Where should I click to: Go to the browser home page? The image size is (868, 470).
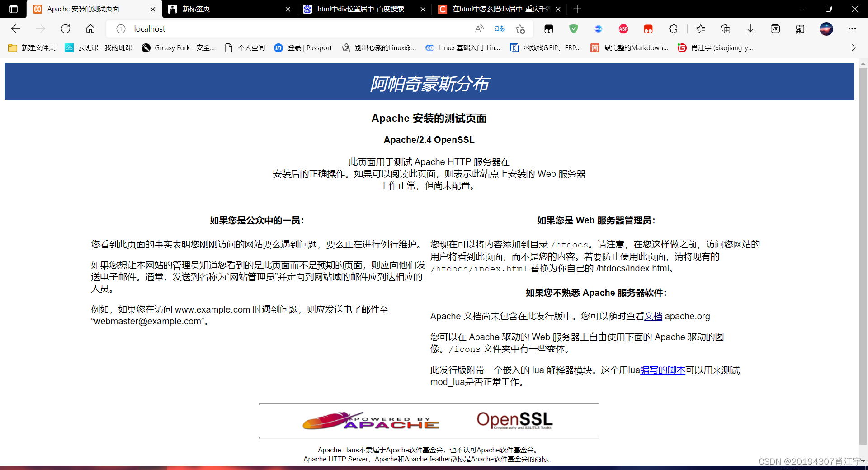click(90, 28)
